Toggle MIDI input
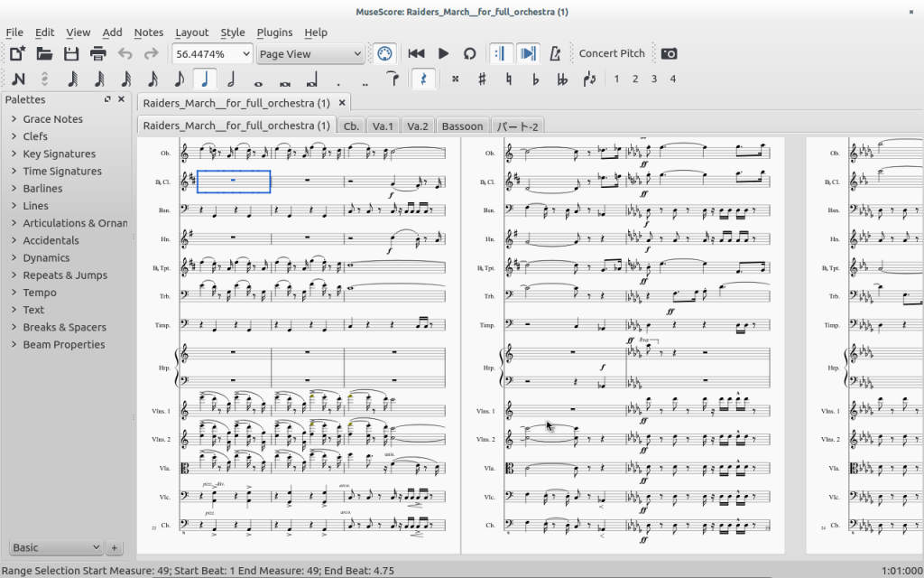Viewport: 924px width, 578px height. tap(384, 53)
